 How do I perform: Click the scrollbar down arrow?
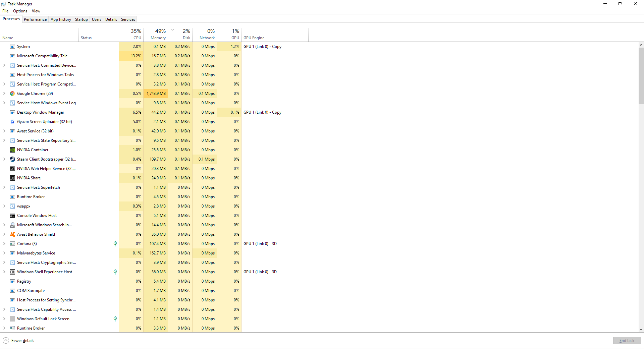pyautogui.click(x=641, y=330)
